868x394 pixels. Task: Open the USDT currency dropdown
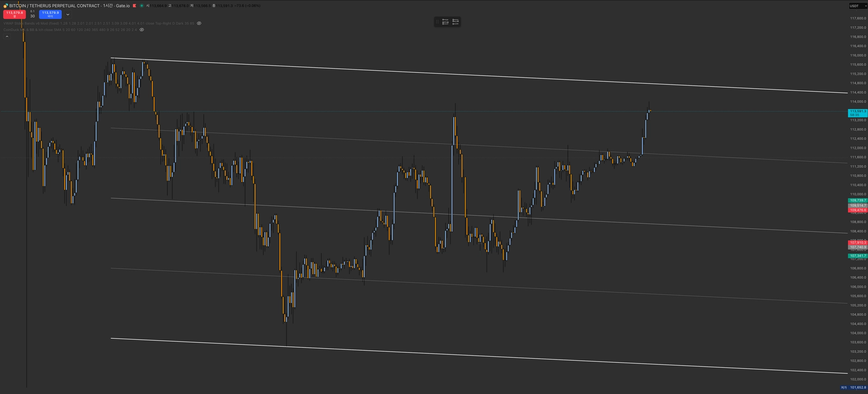tap(857, 6)
